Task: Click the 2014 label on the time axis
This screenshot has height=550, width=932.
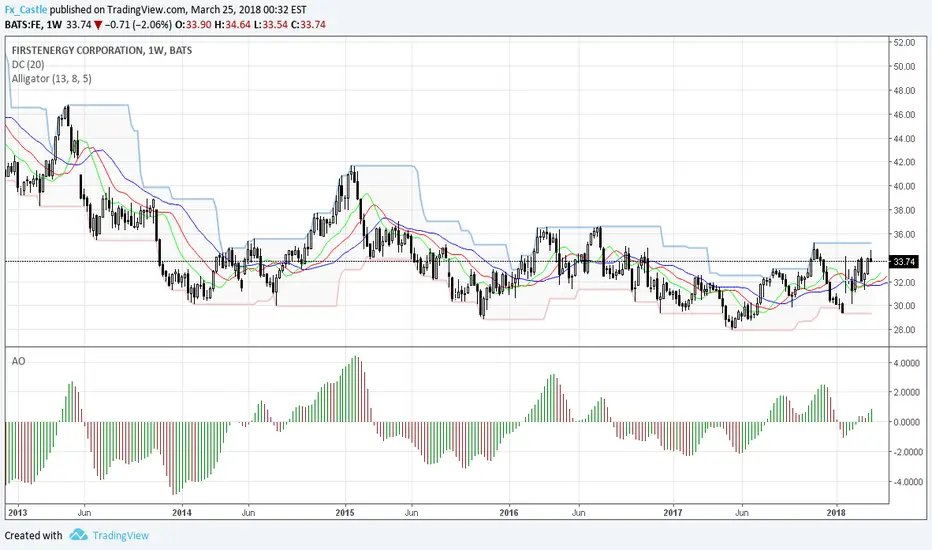Action: tap(182, 513)
